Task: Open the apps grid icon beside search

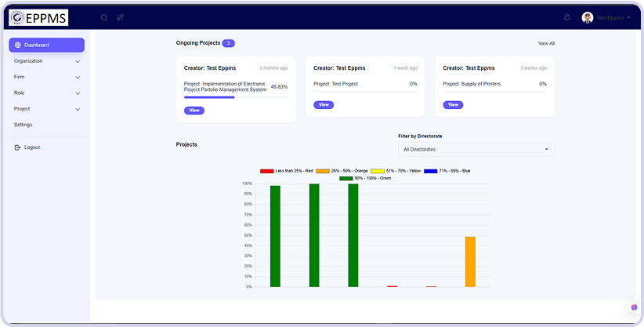Action: click(x=120, y=17)
